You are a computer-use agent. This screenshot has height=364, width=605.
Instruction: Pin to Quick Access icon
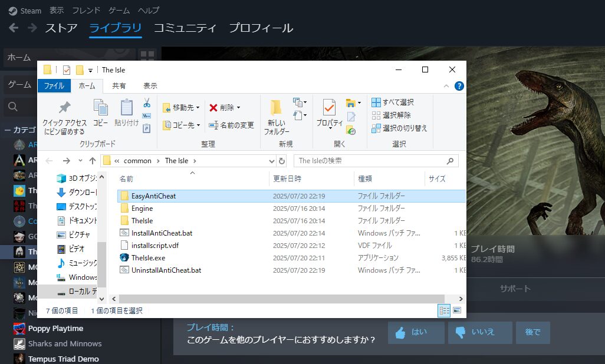(x=64, y=107)
